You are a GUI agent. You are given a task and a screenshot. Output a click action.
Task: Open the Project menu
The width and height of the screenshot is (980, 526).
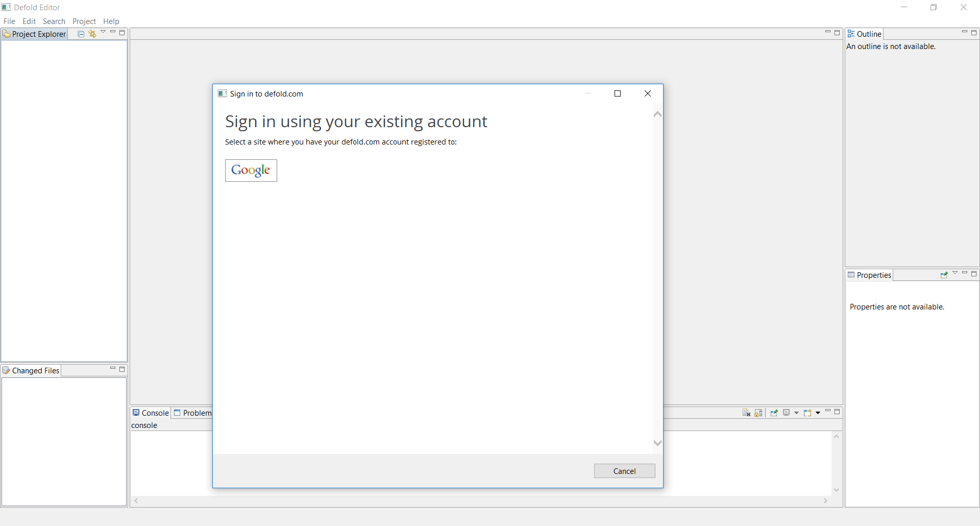[x=84, y=21]
